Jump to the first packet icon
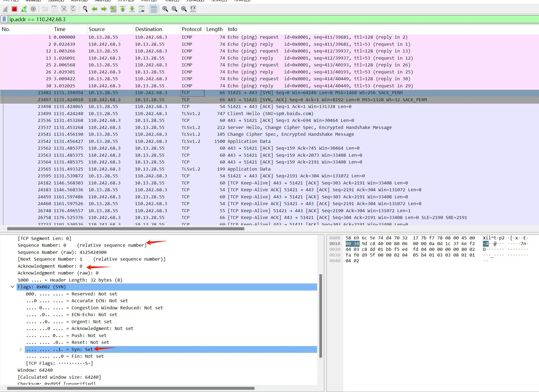The height and width of the screenshot is (392, 539). pyautogui.click(x=123, y=9)
